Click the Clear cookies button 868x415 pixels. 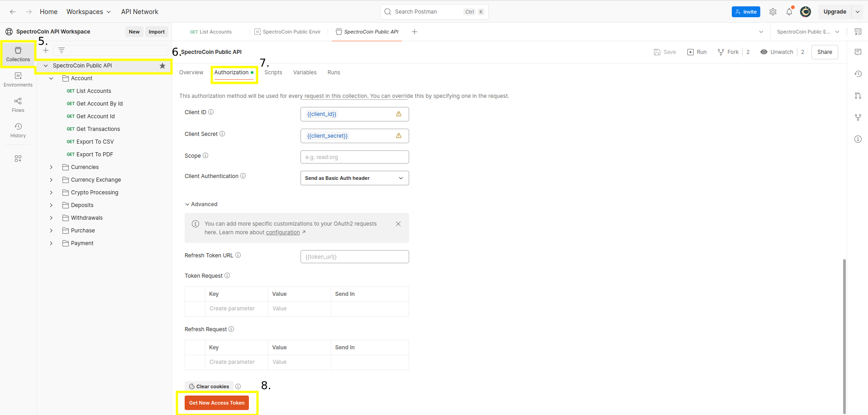pyautogui.click(x=209, y=386)
